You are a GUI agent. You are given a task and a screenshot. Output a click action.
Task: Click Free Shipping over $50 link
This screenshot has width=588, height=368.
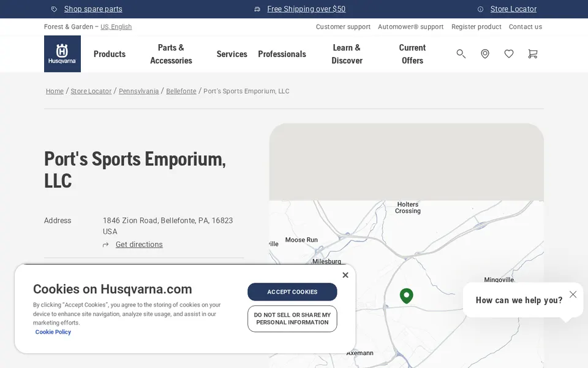pyautogui.click(x=306, y=9)
